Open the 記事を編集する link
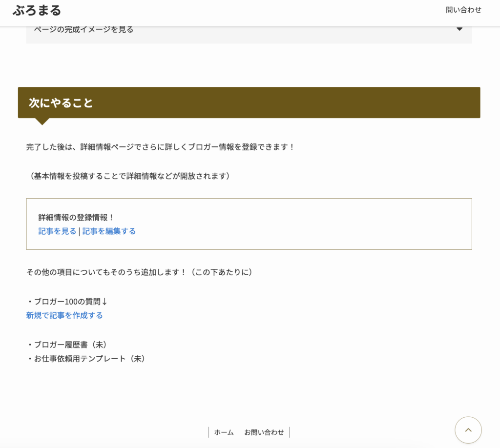 pos(109,231)
